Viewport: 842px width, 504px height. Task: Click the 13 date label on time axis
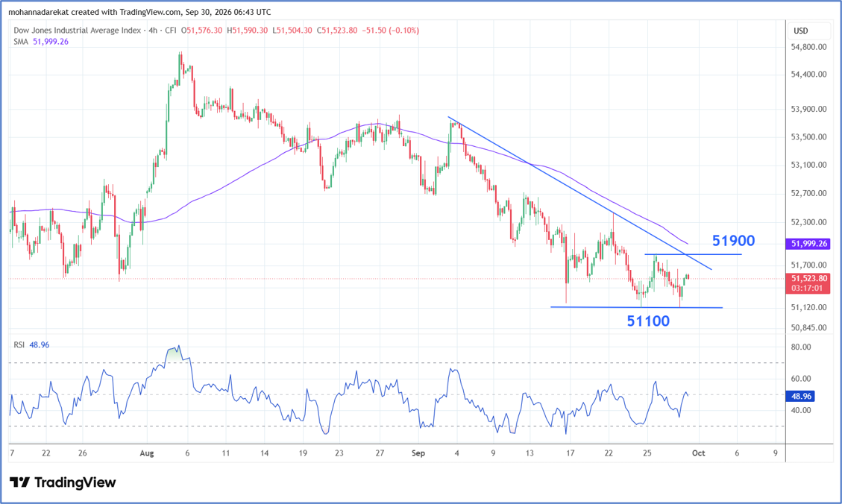coord(530,453)
